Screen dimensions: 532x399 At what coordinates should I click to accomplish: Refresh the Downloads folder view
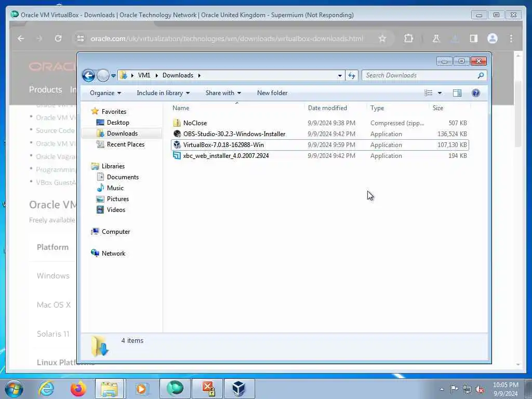tap(352, 76)
